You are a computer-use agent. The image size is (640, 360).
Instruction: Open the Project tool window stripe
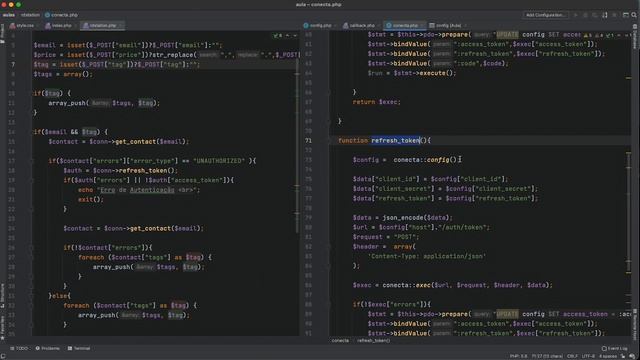pos(2,34)
